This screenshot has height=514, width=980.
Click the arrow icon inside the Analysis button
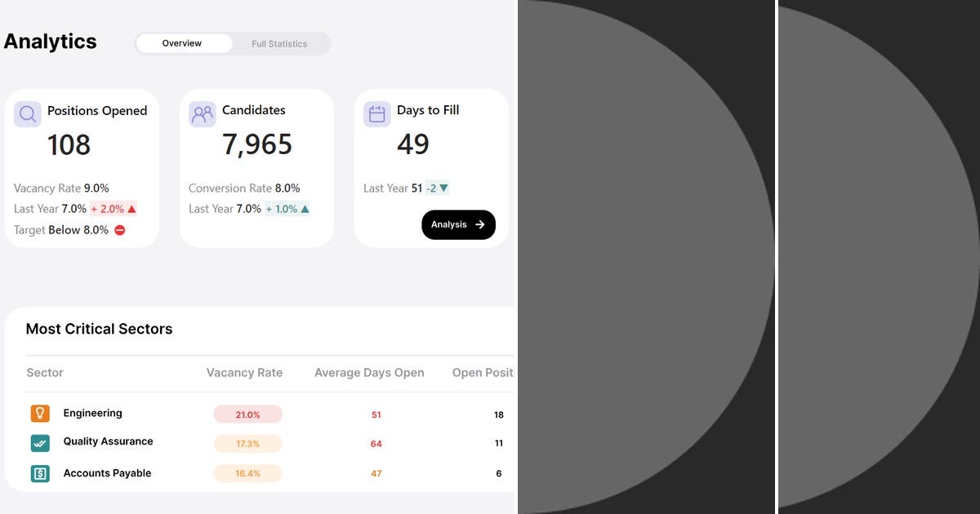pos(480,224)
